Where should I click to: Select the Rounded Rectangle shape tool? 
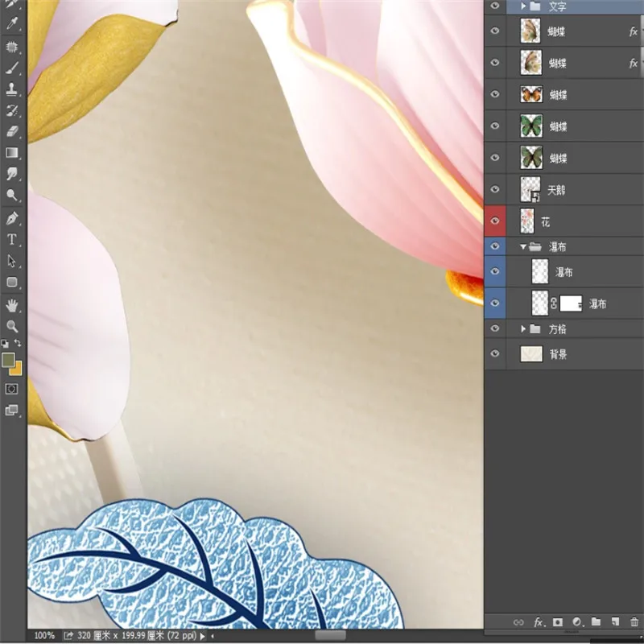click(x=12, y=282)
